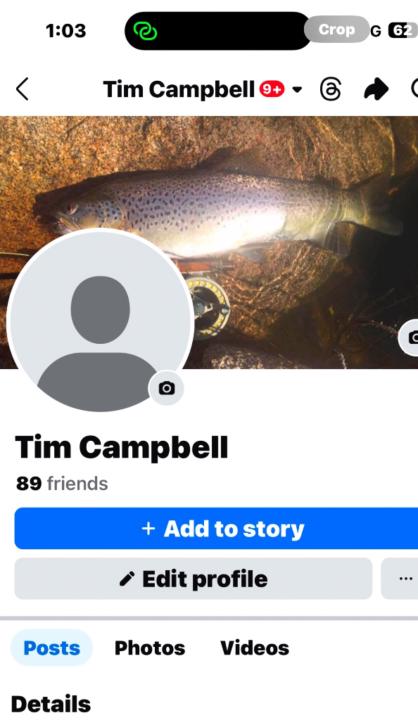Tap the back arrow icon
418x720 pixels.
(23, 89)
